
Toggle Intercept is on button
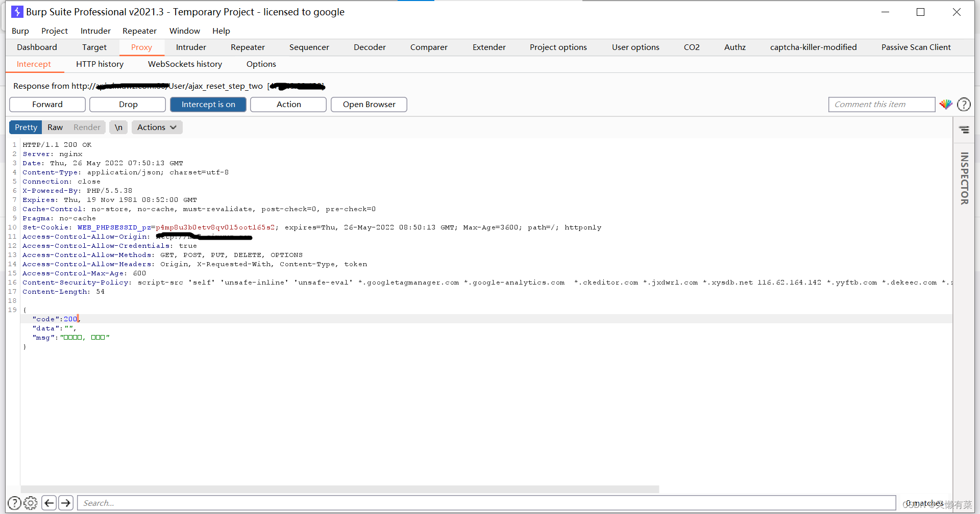[x=208, y=105]
